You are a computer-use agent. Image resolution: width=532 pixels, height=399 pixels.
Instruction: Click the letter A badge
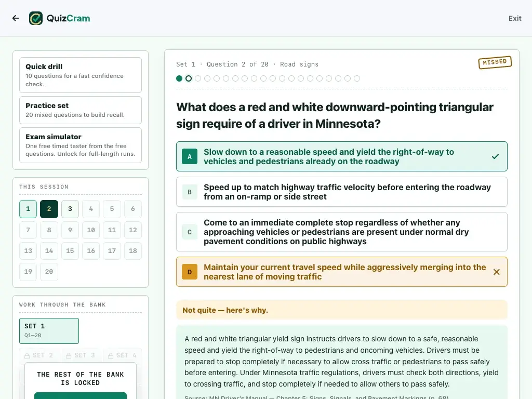[x=190, y=156]
